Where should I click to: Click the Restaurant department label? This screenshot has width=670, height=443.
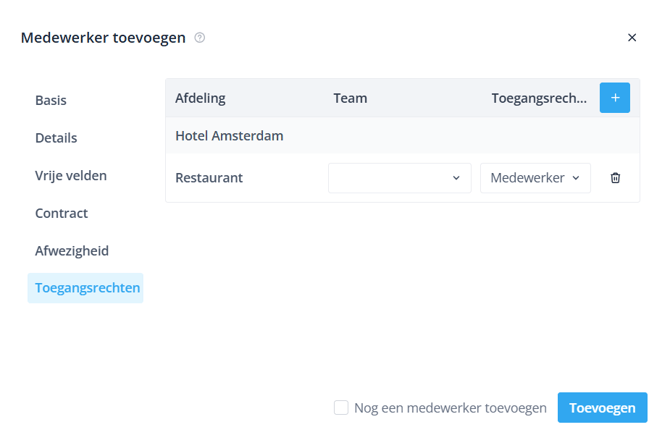[x=209, y=178]
